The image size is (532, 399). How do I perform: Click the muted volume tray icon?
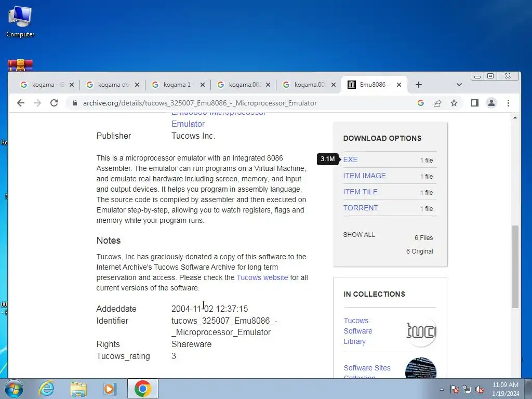point(480,390)
